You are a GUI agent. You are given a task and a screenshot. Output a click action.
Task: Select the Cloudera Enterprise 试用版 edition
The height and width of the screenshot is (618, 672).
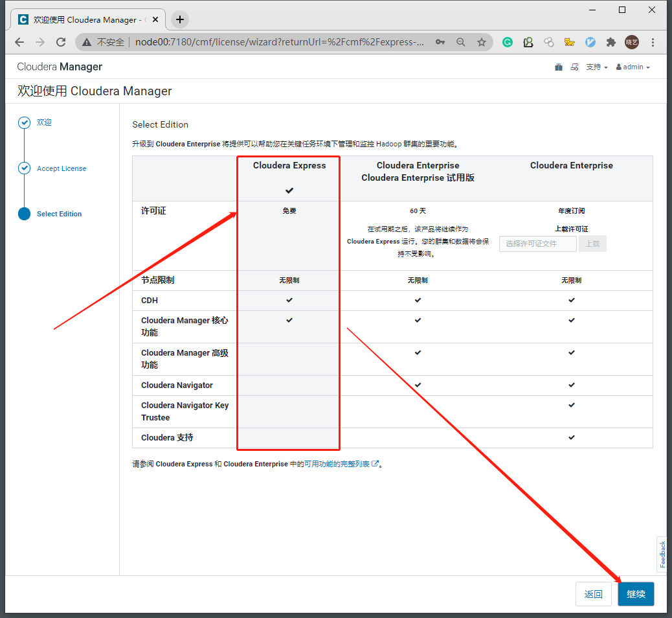(x=418, y=172)
